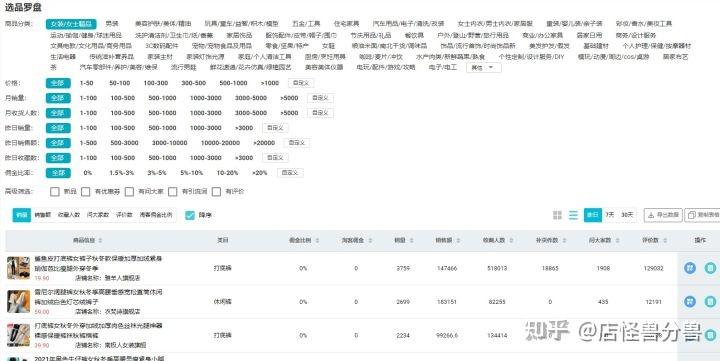This screenshot has width=720, height=361.
Task: Select the 收藏人数 sort tab
Action: point(69,215)
